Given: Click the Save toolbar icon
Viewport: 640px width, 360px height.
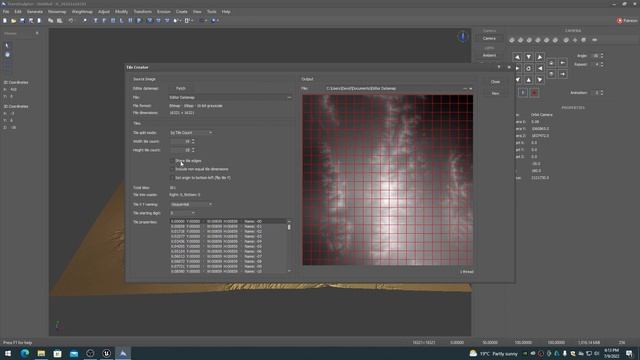Looking at the screenshot, I should (x=22, y=20).
